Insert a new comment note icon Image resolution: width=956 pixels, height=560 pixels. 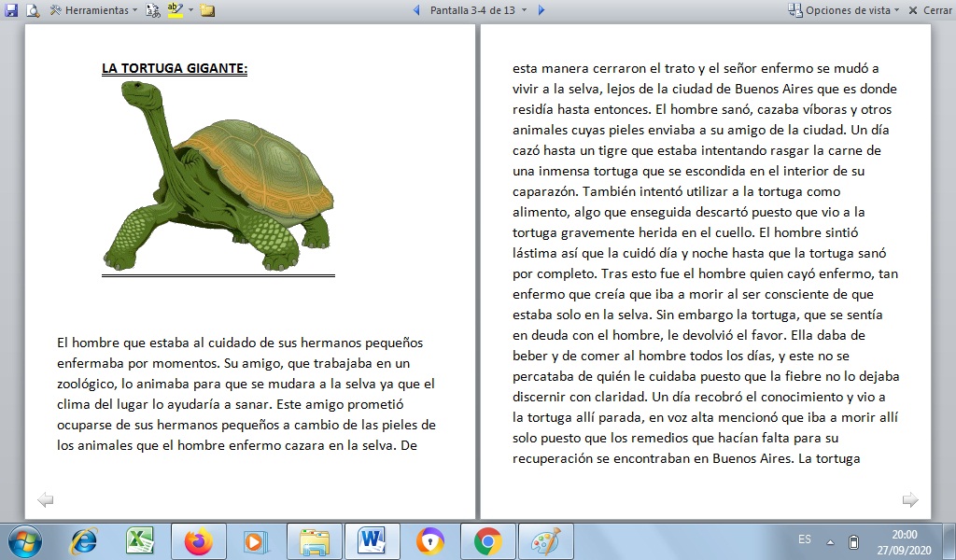point(207,9)
